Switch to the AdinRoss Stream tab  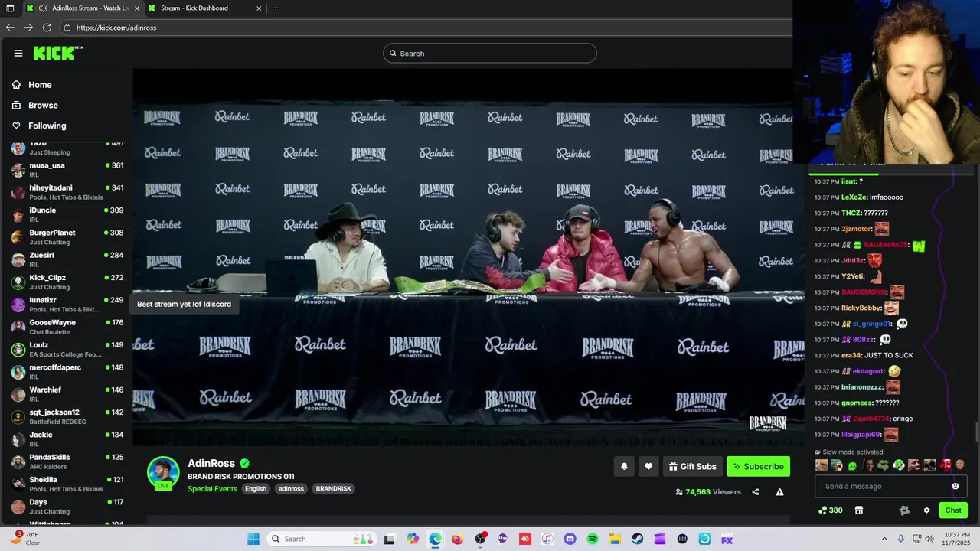point(83,8)
